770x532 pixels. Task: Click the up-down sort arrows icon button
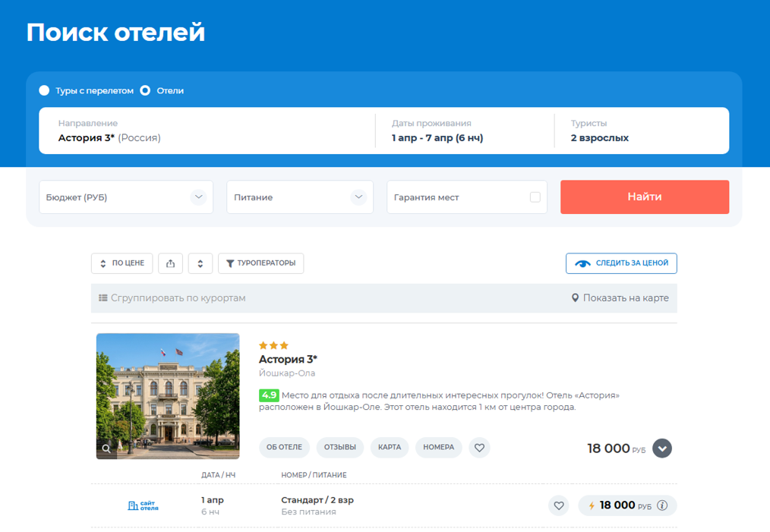coord(200,263)
